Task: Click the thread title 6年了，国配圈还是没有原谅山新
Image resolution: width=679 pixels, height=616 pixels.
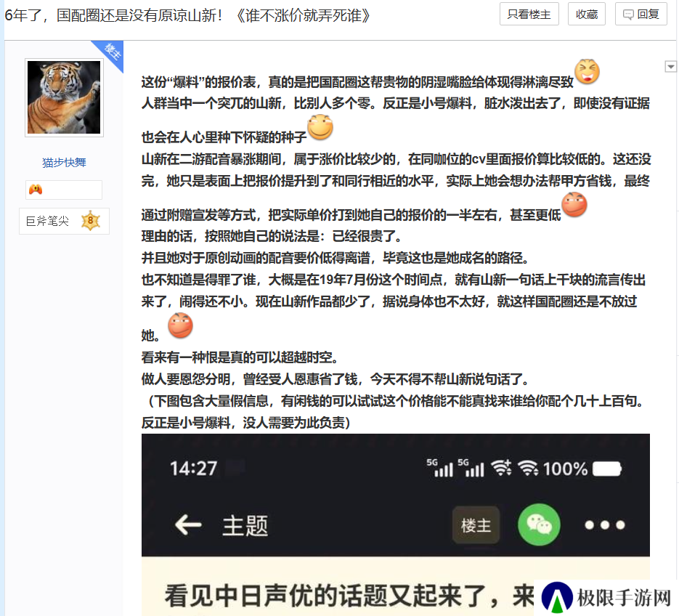Action: pos(113,15)
